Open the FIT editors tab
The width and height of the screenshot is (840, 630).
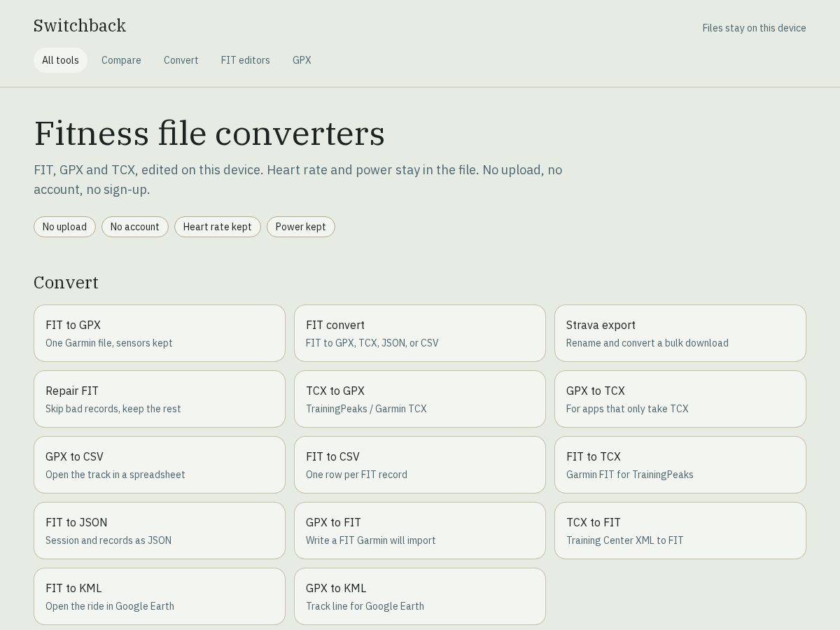tap(246, 60)
